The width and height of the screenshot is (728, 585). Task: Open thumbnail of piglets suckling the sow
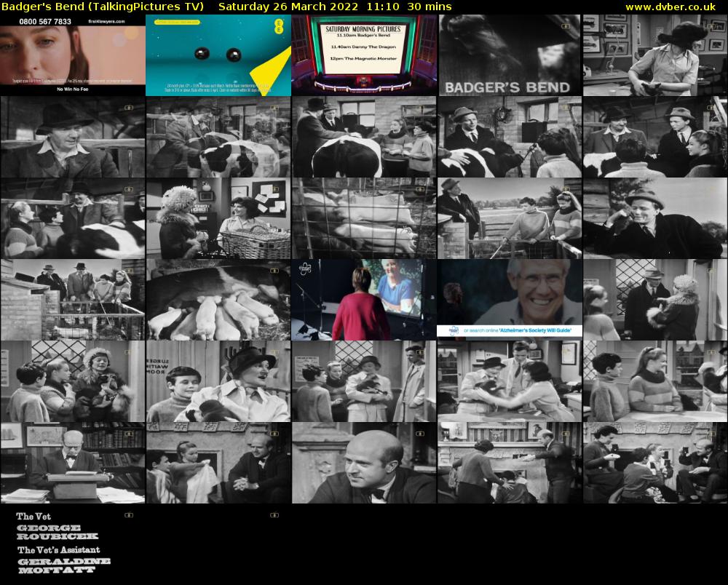218,300
